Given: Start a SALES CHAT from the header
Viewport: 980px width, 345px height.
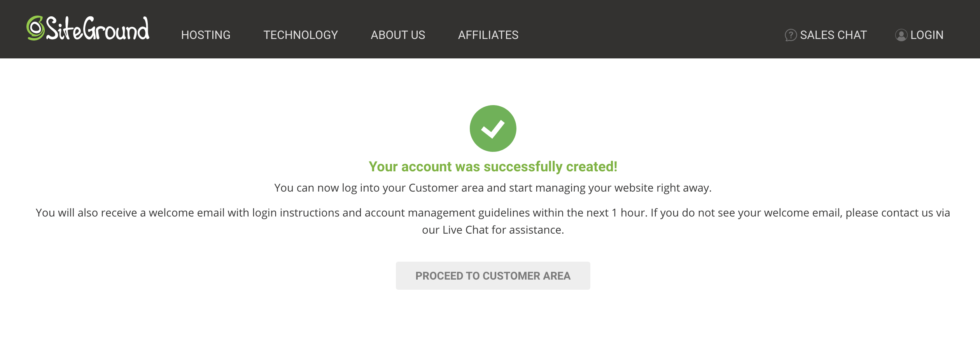Looking at the screenshot, I should (x=833, y=35).
